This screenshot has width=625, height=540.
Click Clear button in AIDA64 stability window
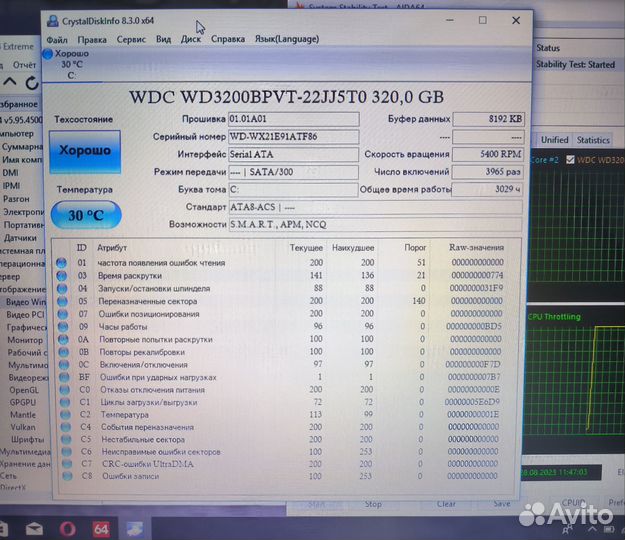tap(446, 504)
